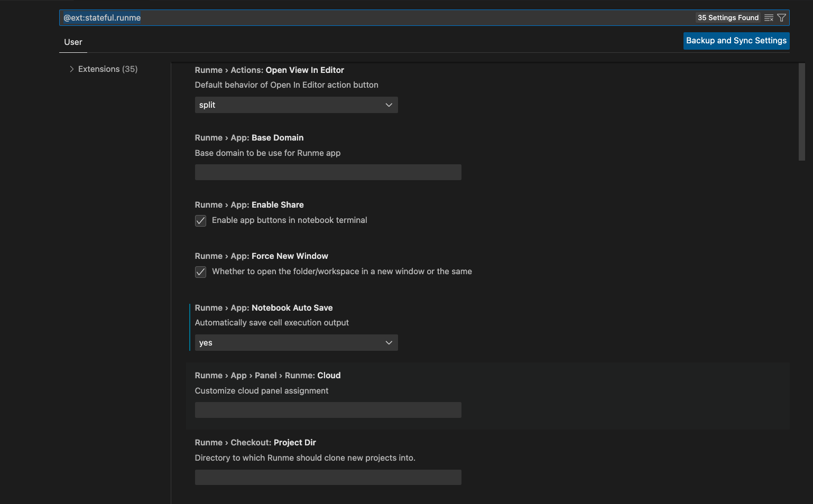Click the Checkout: Project Dir setting title
Viewport: 813px width, 504px height.
255,443
